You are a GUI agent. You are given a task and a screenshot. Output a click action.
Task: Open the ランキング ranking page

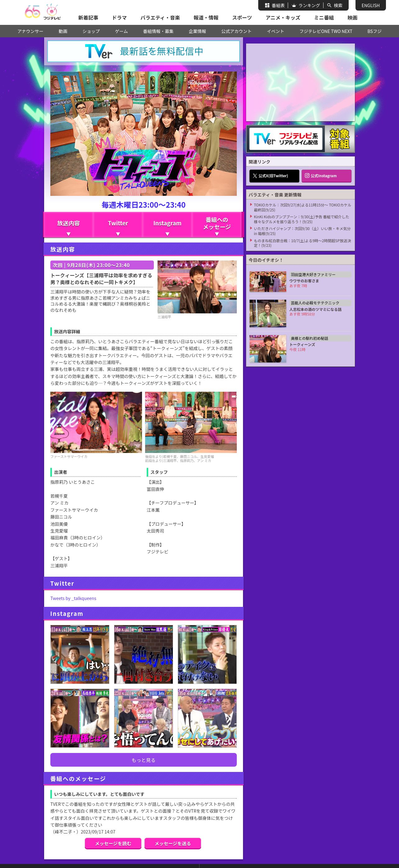pyautogui.click(x=306, y=5)
